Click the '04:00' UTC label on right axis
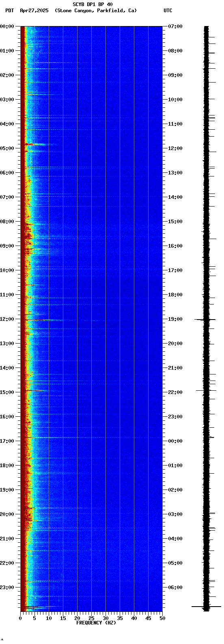 175,539
